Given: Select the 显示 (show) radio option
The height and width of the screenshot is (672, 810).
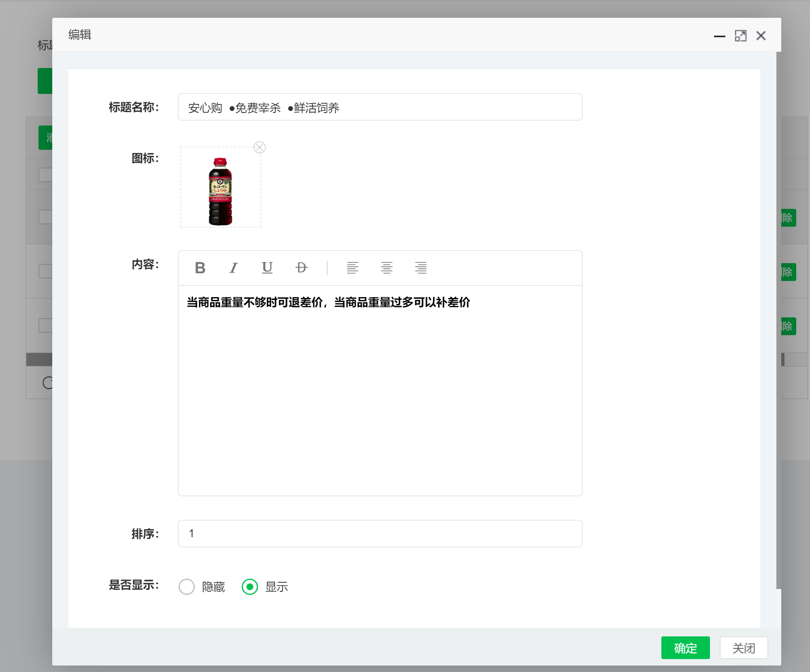Looking at the screenshot, I should click(250, 587).
